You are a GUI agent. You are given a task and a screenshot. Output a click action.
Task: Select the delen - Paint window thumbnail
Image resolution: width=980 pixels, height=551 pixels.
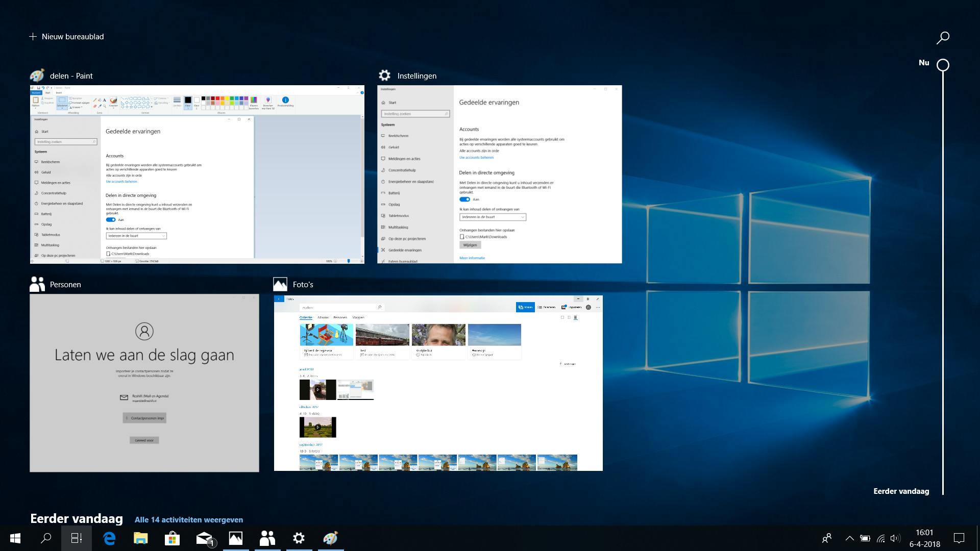197,174
